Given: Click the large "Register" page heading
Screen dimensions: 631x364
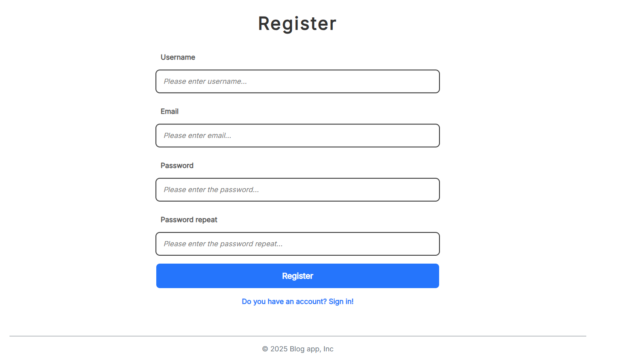Looking at the screenshot, I should (297, 23).
